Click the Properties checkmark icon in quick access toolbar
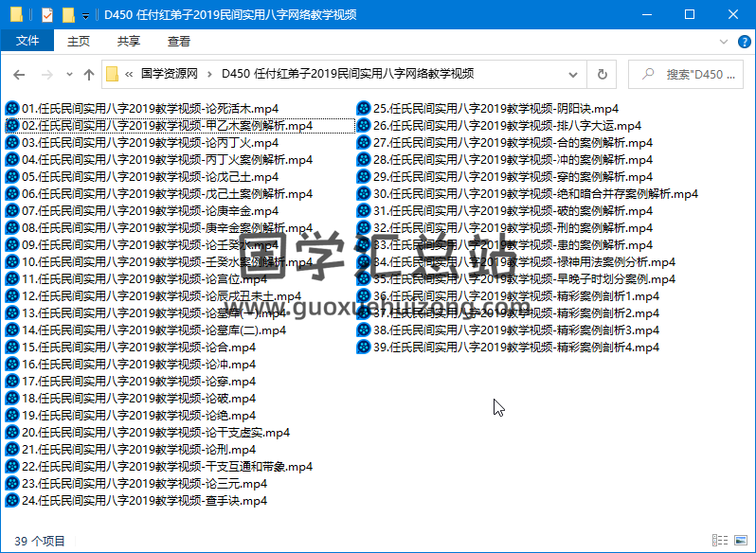This screenshot has width=756, height=553. (47, 15)
